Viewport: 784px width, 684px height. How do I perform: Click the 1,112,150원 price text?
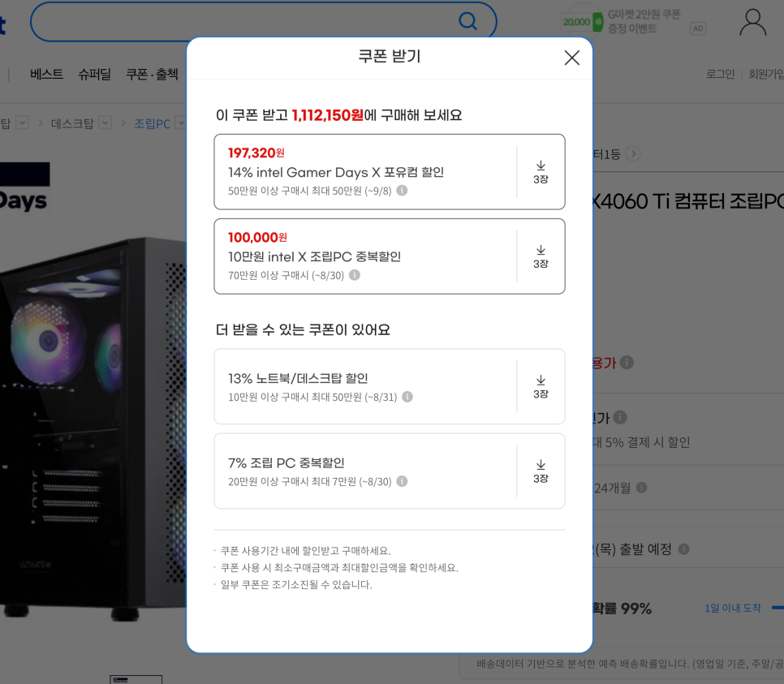pos(328,115)
